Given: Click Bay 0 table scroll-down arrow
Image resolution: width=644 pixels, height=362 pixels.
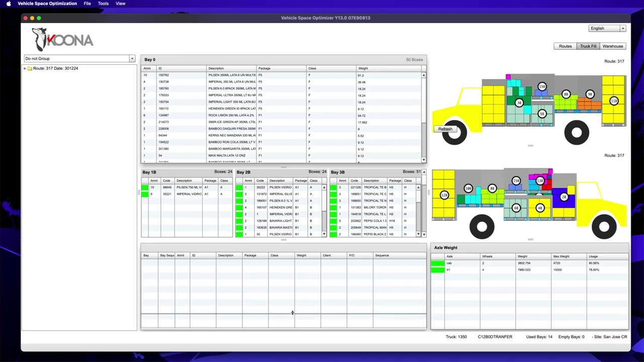Looking at the screenshot, I should [424, 160].
